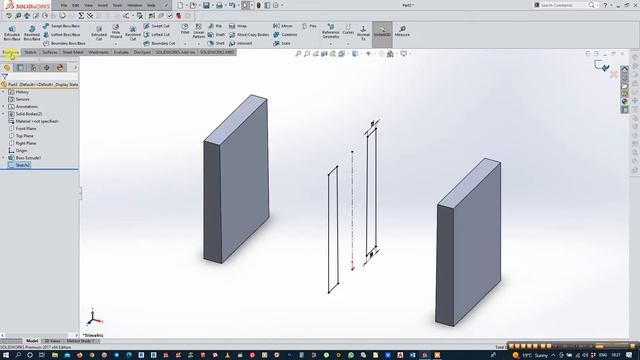Expand the History tree node
The height and width of the screenshot is (360, 640).
(4, 92)
